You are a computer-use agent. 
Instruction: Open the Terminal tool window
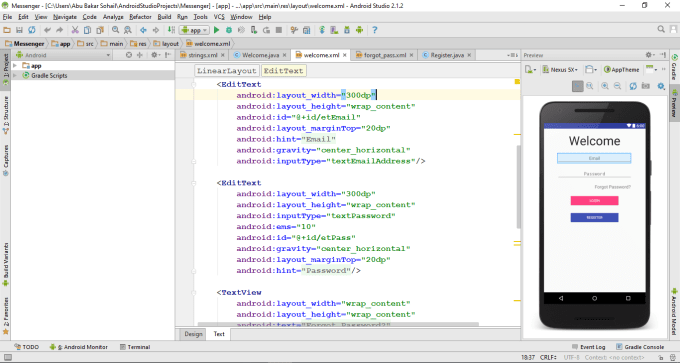(134, 347)
